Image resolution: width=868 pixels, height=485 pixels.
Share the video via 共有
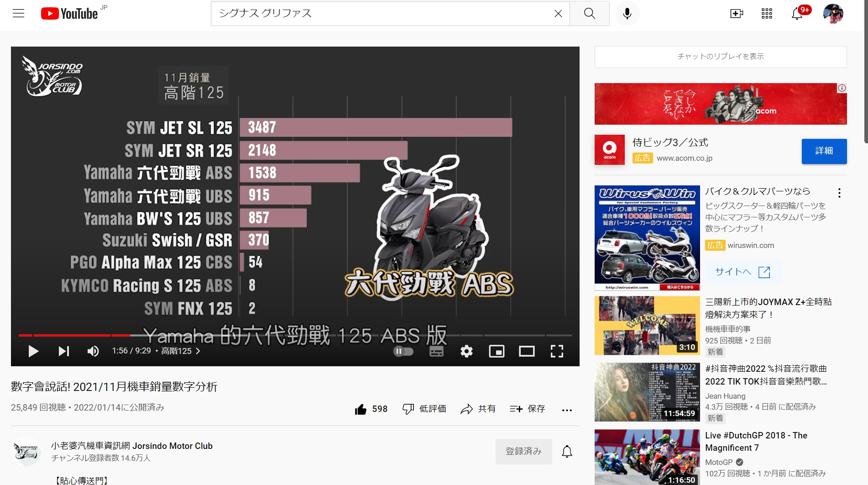point(478,409)
